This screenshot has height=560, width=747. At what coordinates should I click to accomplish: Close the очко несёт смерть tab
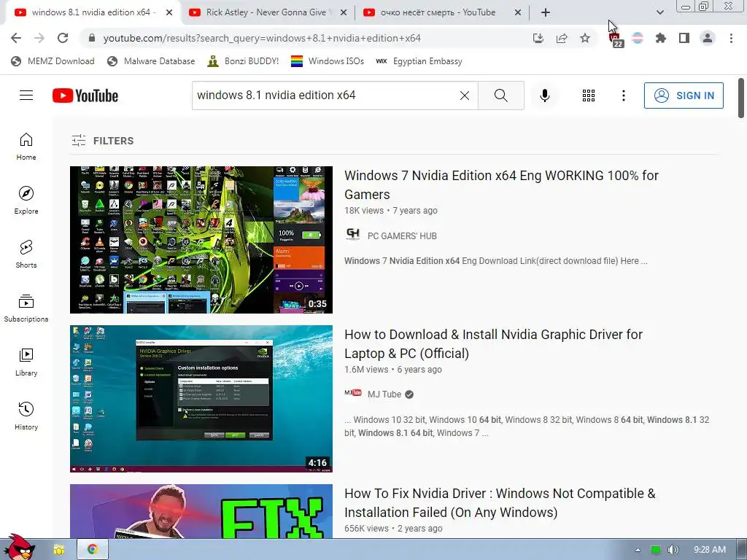(518, 12)
